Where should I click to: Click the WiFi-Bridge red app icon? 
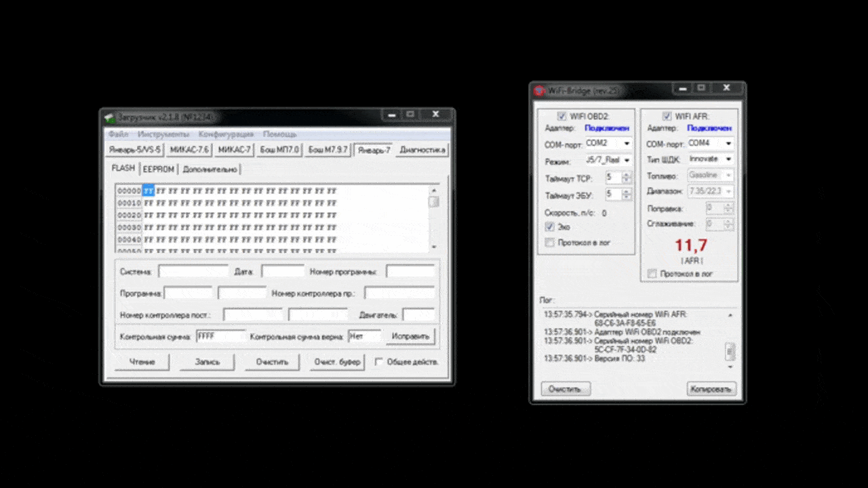(539, 91)
